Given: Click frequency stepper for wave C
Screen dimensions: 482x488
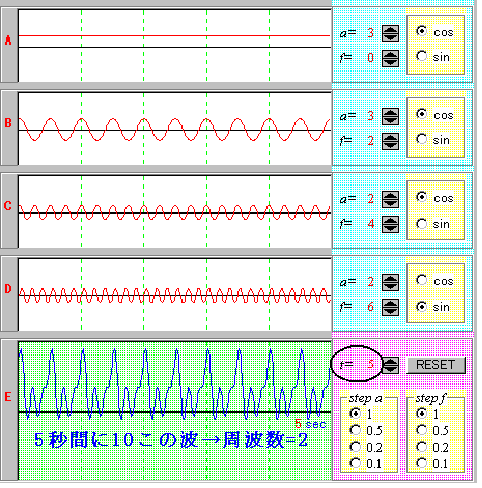Looking at the screenshot, I should 390,224.
